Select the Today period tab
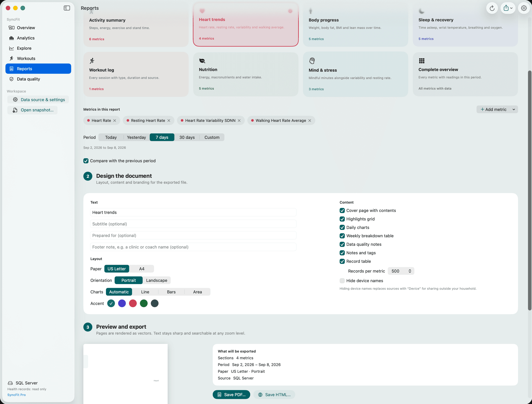 pos(111,137)
